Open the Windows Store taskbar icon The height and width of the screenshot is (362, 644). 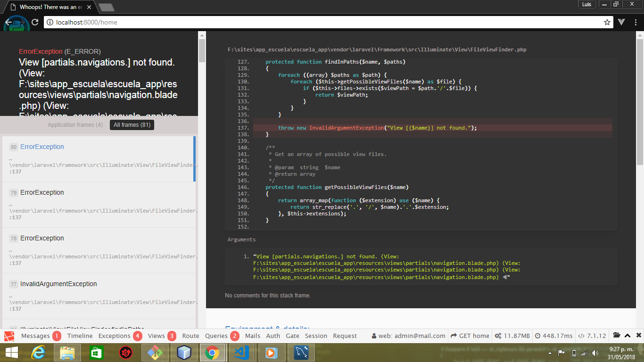96,353
